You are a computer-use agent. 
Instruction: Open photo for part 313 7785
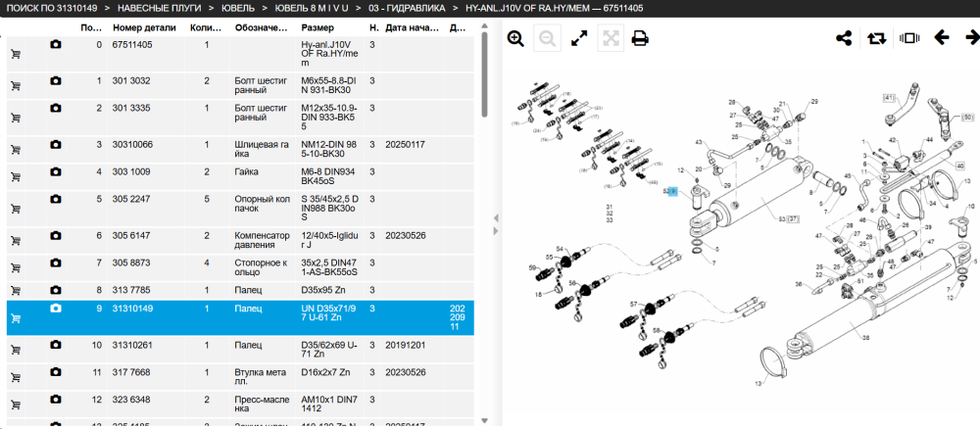click(x=56, y=290)
